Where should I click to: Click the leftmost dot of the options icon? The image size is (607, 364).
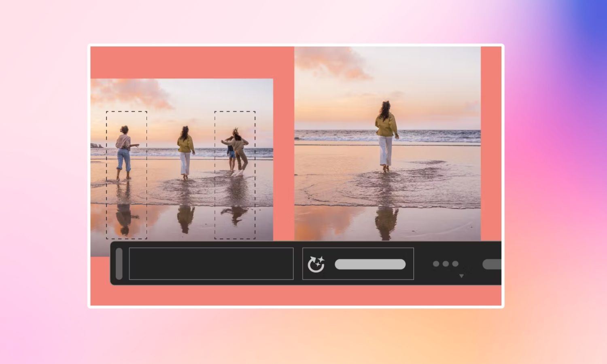[436, 264]
